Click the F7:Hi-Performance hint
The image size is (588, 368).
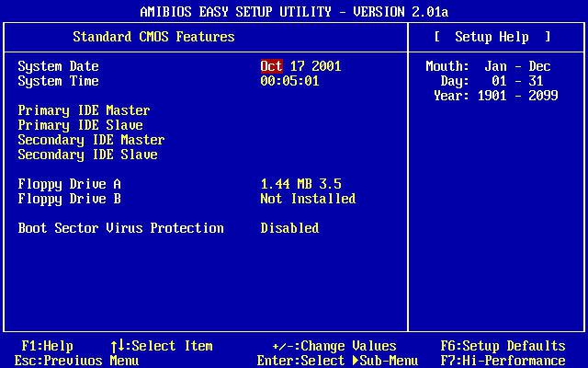tap(503, 361)
